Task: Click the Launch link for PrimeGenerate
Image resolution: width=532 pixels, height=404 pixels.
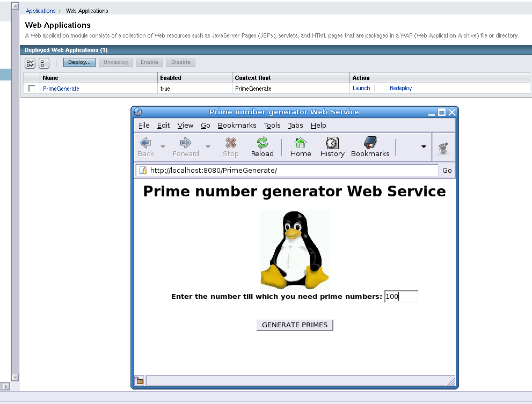Action: click(x=361, y=89)
